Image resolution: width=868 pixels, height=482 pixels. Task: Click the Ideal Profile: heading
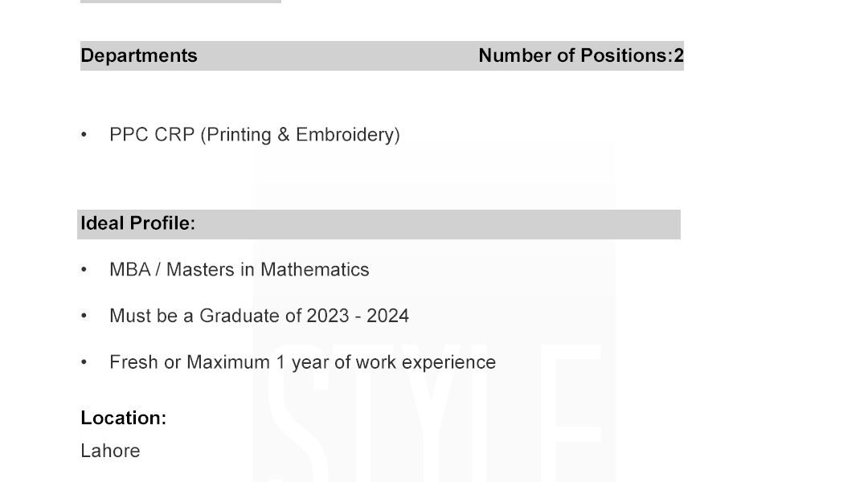coord(137,223)
